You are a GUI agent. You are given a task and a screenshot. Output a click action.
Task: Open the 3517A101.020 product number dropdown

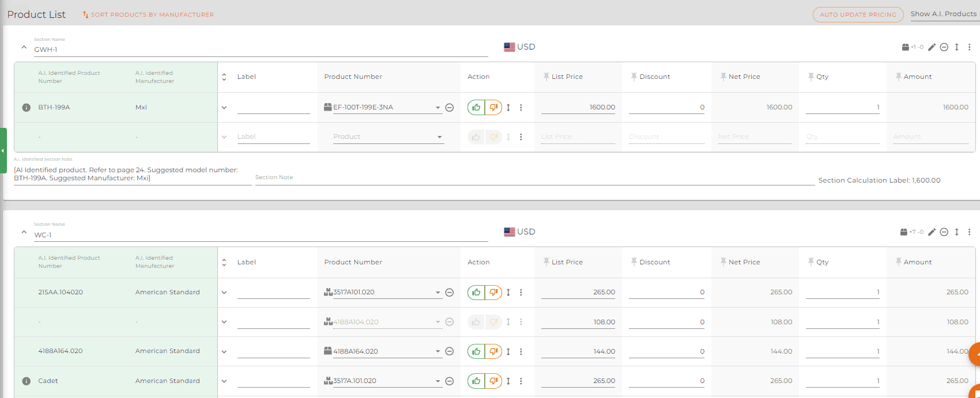pyautogui.click(x=438, y=293)
